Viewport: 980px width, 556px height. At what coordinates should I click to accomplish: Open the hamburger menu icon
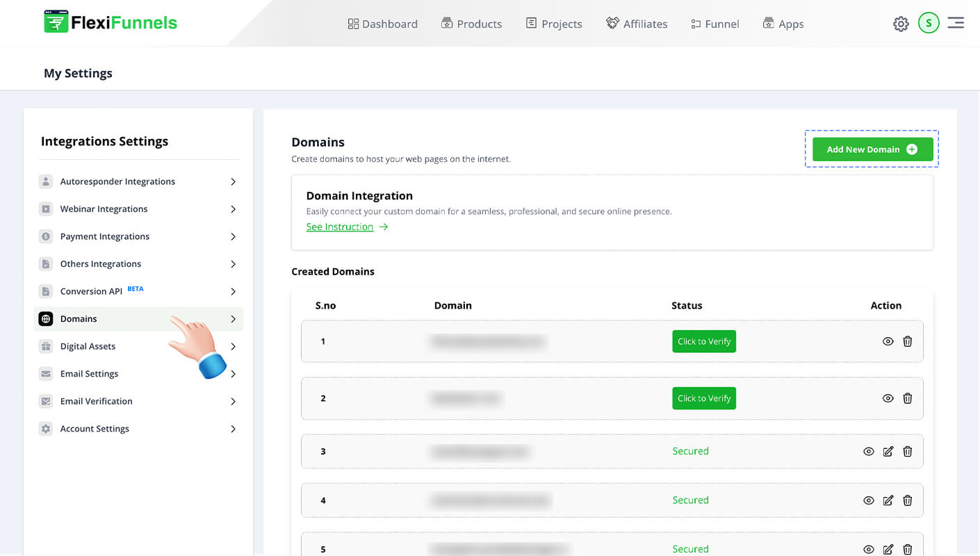point(956,23)
